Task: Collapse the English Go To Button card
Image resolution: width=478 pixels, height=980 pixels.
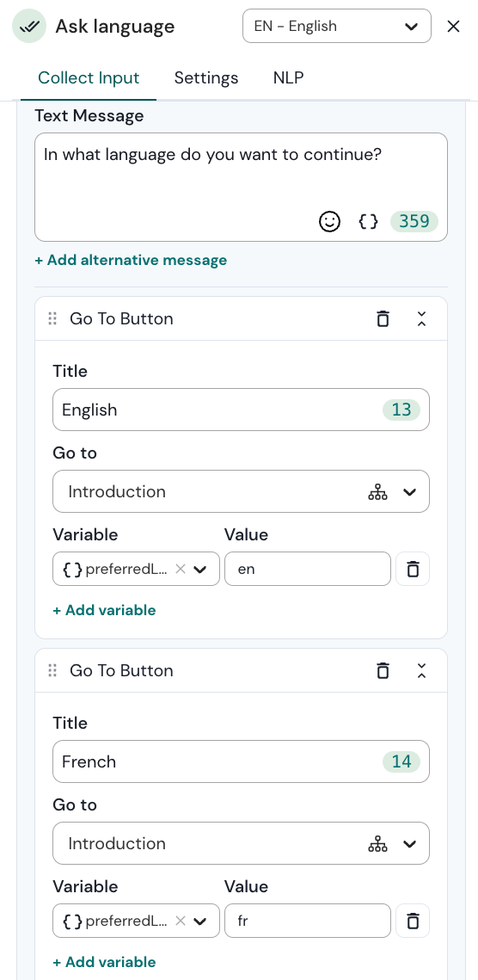Action: tap(422, 318)
